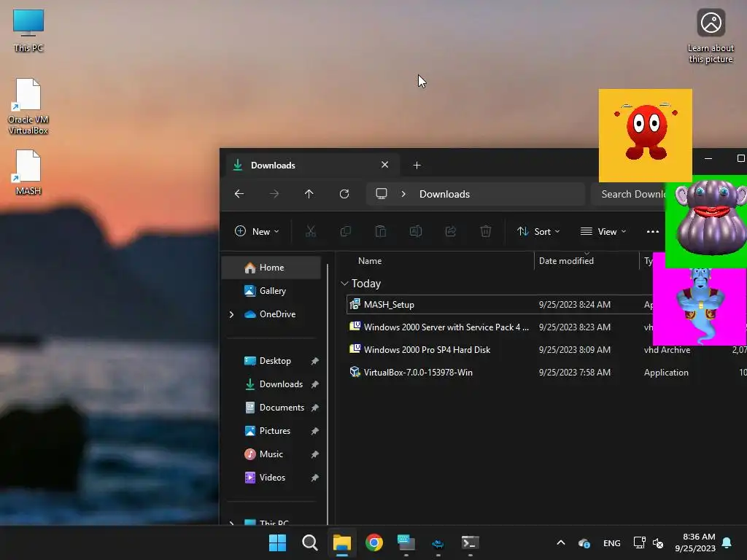Open MASH desktop shortcut
Image resolution: width=747 pixels, height=560 pixels.
click(x=28, y=172)
